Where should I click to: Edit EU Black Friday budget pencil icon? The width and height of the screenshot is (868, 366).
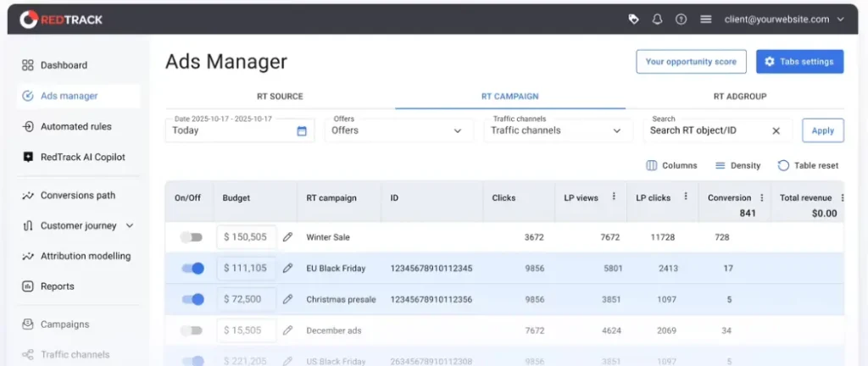tap(287, 268)
